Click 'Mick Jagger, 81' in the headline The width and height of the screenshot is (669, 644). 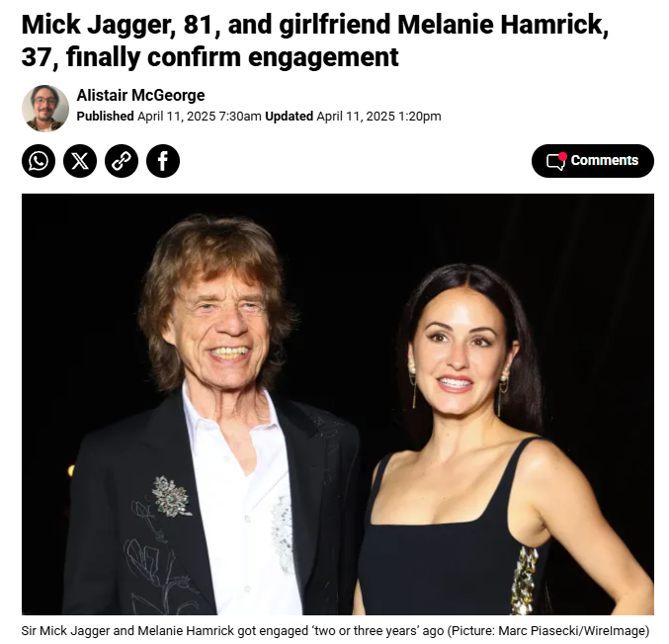(118, 25)
